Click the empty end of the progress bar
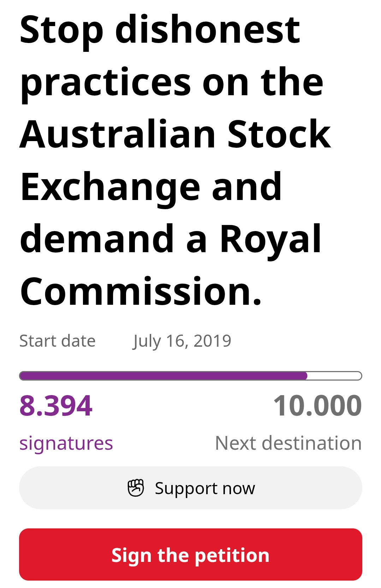Viewport: 381px width, 588px height. click(x=334, y=376)
